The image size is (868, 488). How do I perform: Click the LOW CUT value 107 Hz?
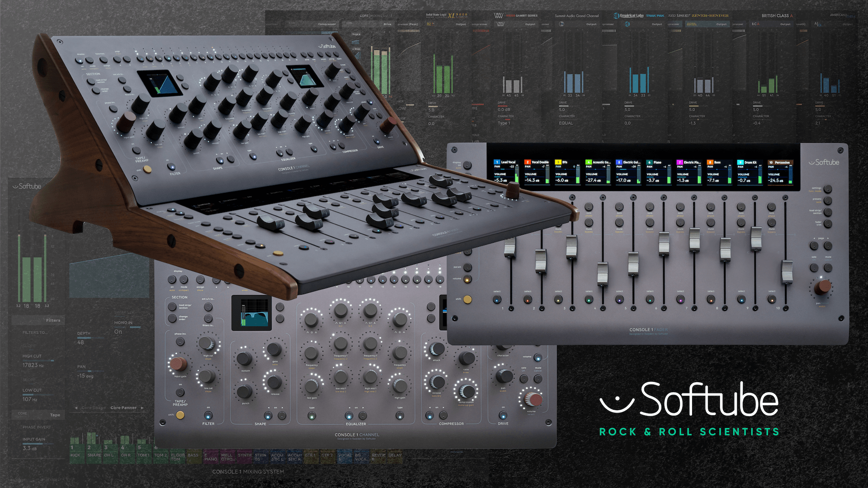tap(30, 399)
